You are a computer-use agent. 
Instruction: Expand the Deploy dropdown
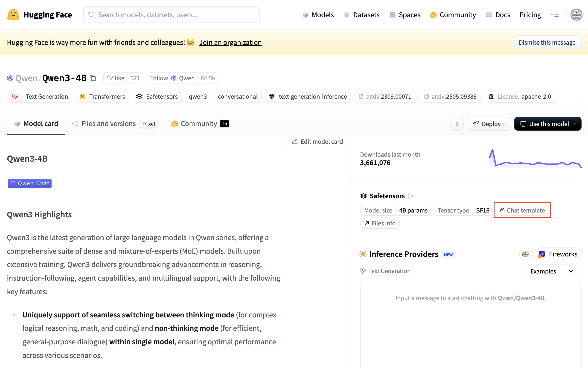(x=489, y=124)
